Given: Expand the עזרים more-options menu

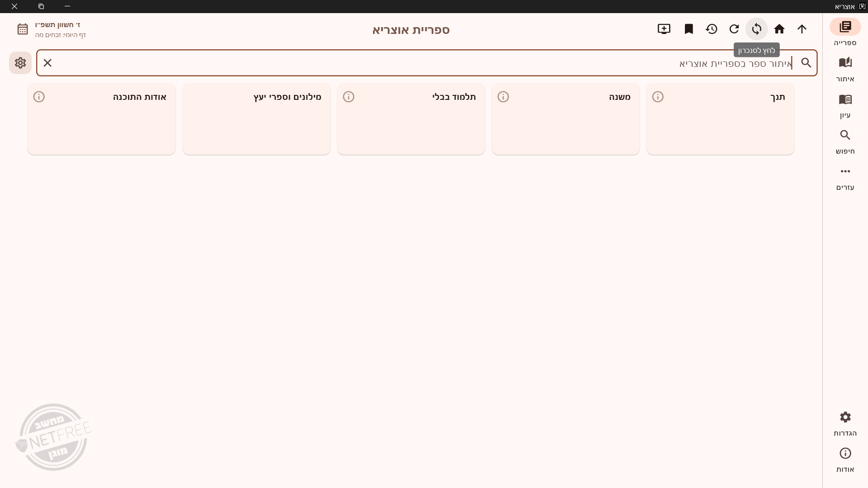Looking at the screenshot, I should click(844, 178).
